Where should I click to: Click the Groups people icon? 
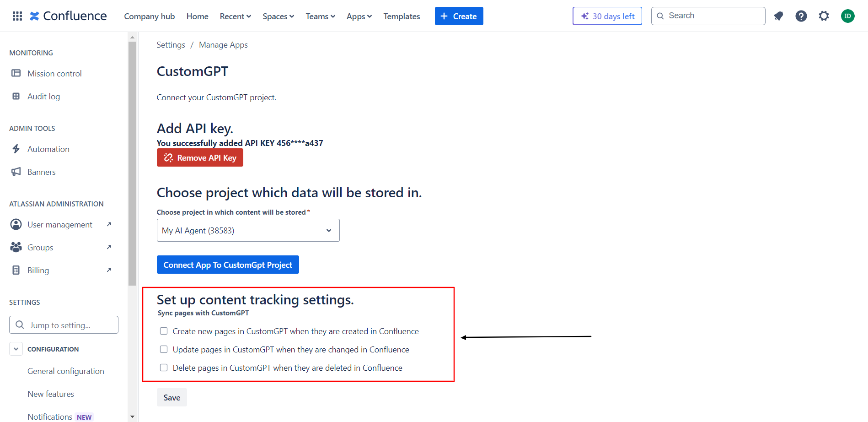pos(16,247)
